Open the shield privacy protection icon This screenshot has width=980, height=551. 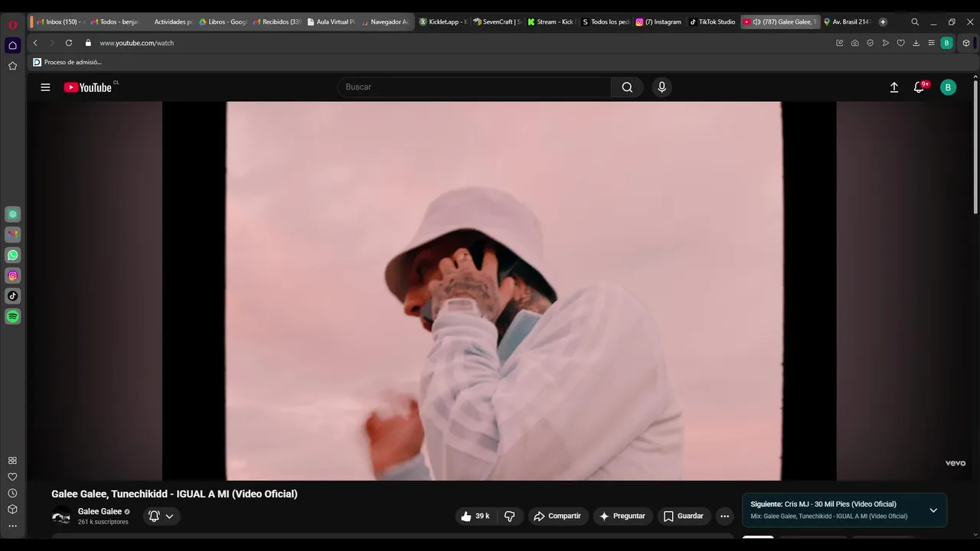pyautogui.click(x=870, y=43)
